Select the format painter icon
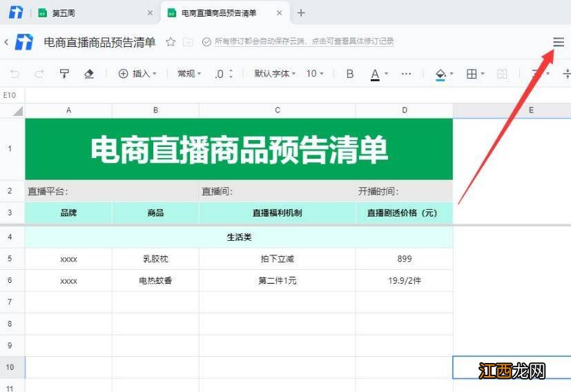 (x=64, y=74)
